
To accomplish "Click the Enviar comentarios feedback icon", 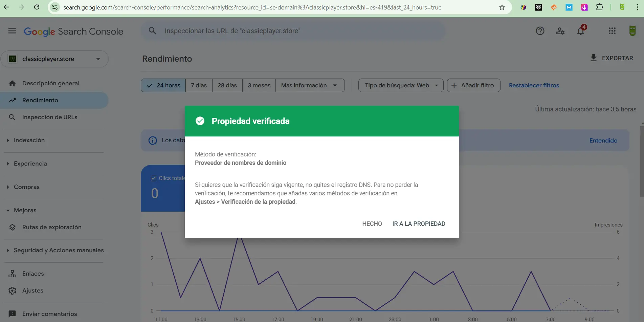I will [x=12, y=314].
